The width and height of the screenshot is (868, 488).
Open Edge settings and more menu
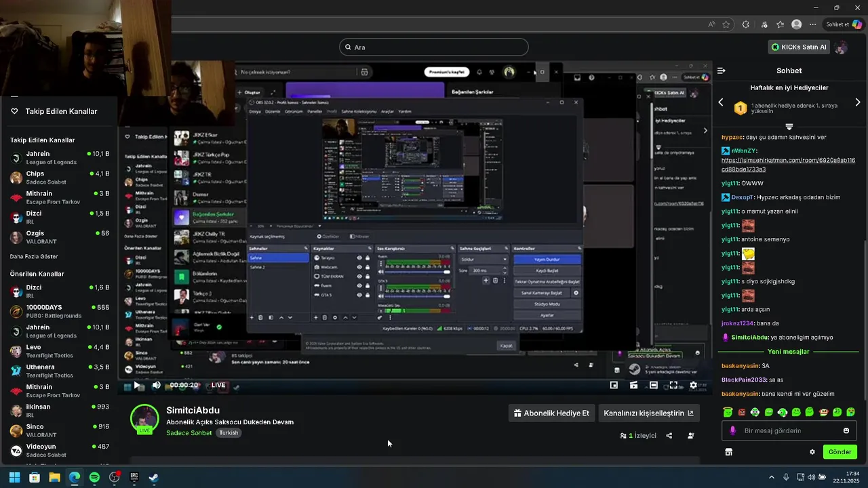click(811, 24)
